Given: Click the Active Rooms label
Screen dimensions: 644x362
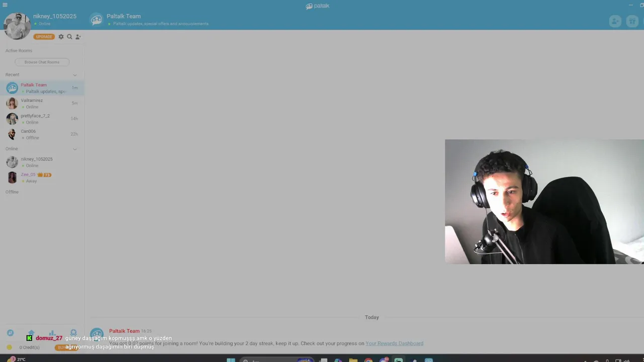Looking at the screenshot, I should coord(19,51).
